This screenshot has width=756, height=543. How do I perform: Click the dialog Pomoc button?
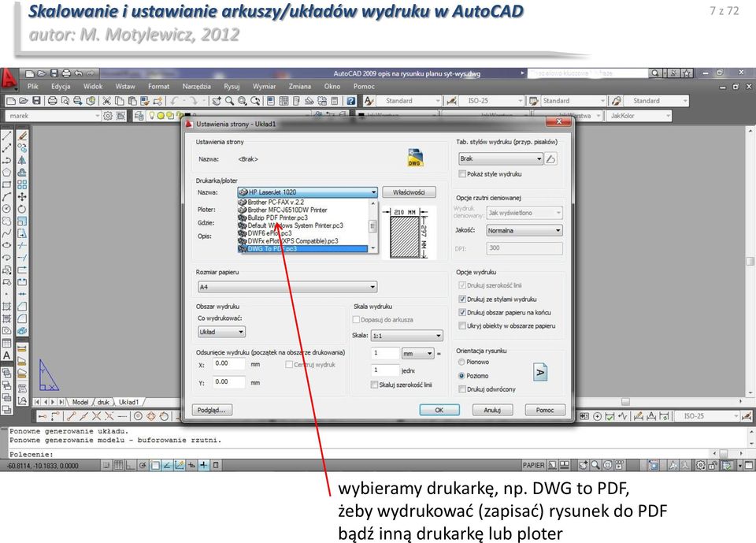point(545,411)
